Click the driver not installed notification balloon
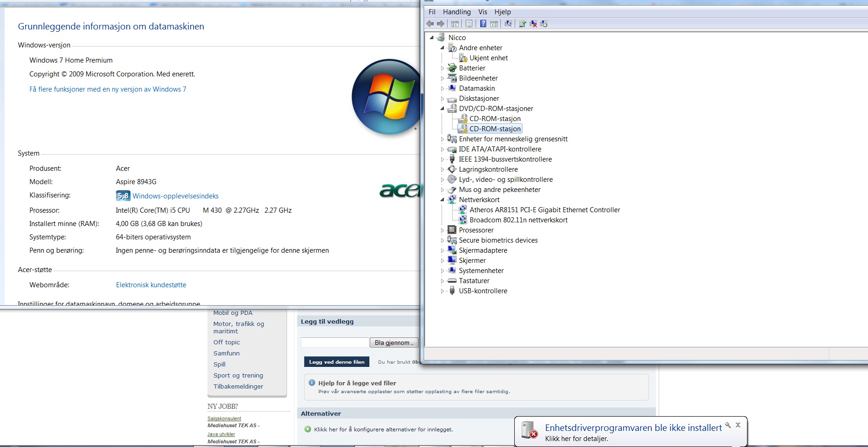Viewport: 868px width, 447px height. (631, 432)
